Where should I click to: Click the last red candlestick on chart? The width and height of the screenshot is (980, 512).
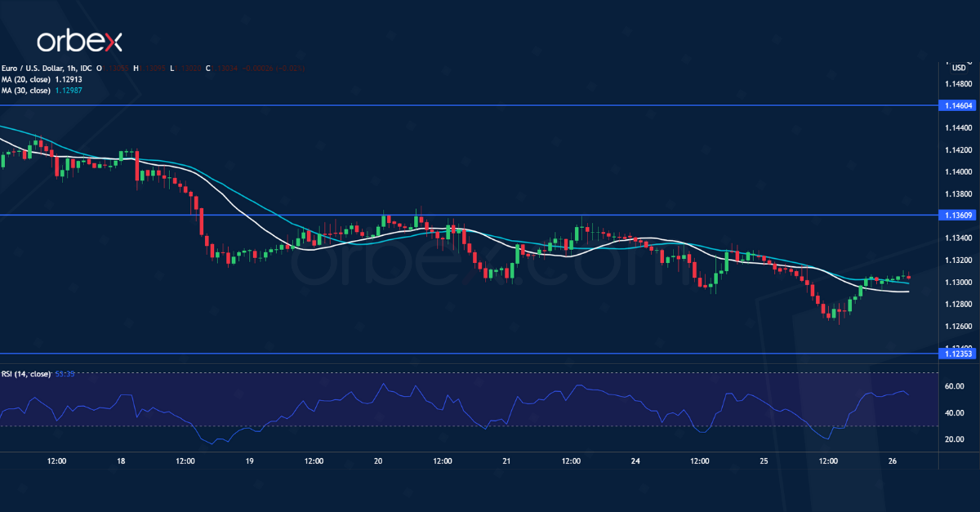coord(909,278)
